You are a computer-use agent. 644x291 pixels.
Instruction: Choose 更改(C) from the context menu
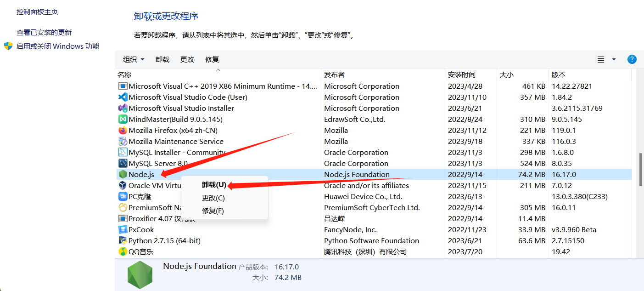[x=213, y=198]
